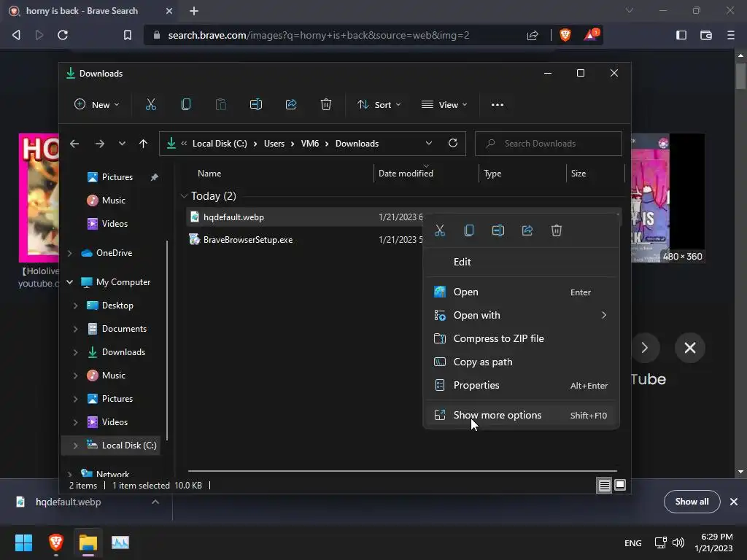Click Rename icon in the context menu
Viewport: 747px width, 560px height.
coord(498,230)
